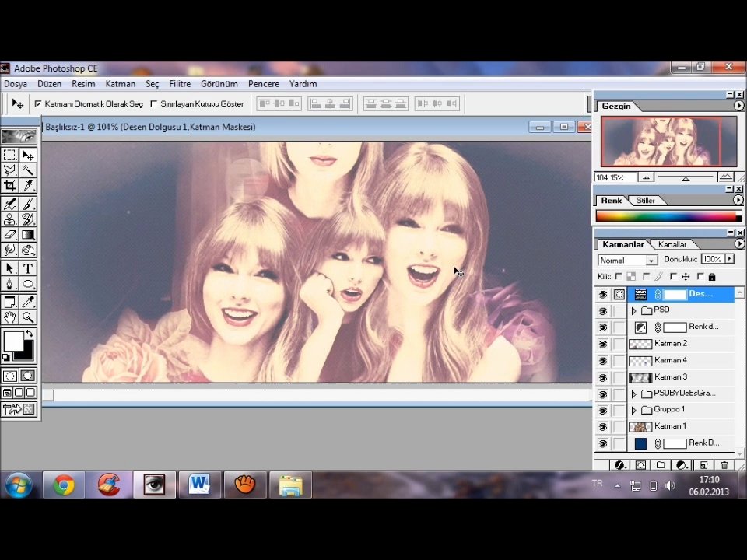Screen dimensions: 747x560
Task: Select the Crop tool
Action: 9,185
